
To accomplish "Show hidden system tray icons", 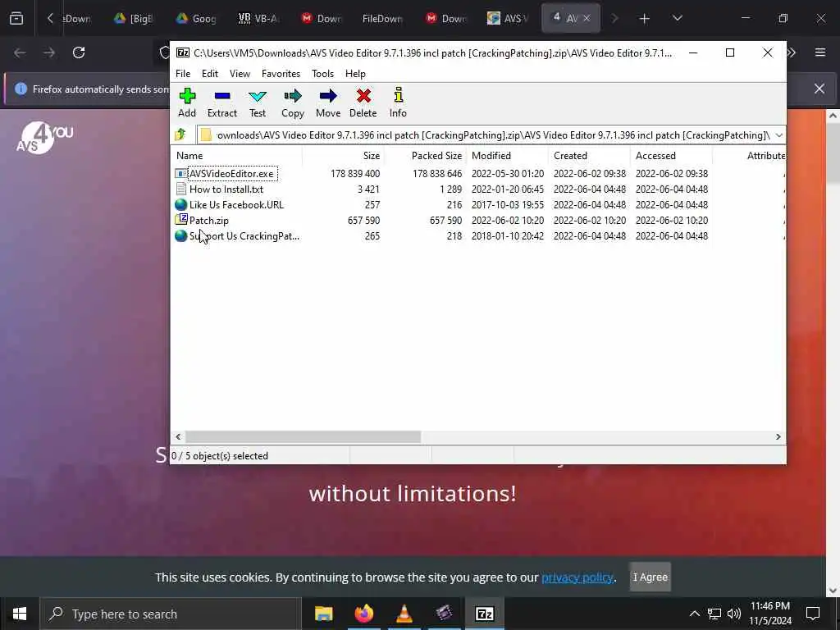I will tap(694, 614).
